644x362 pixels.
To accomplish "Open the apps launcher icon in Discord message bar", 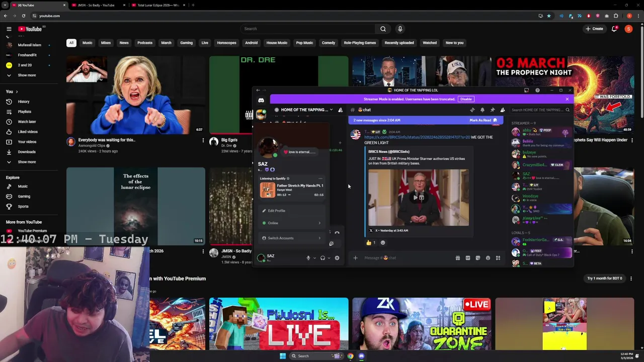I will pos(498,258).
